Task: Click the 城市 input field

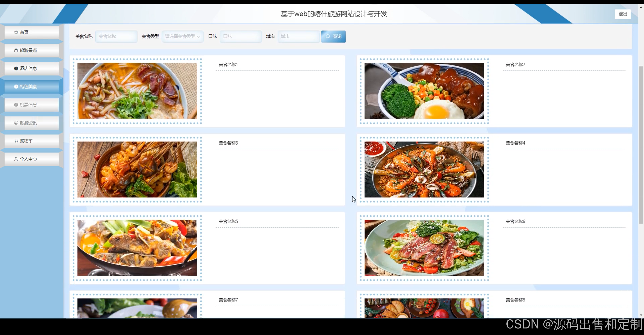Action: coord(298,36)
